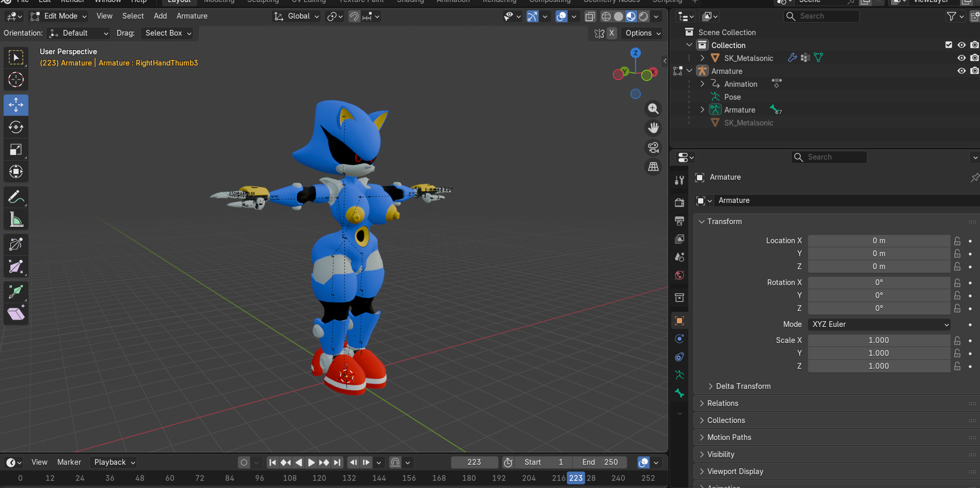Click the Rotation X value field
The width and height of the screenshot is (980, 488).
879,282
